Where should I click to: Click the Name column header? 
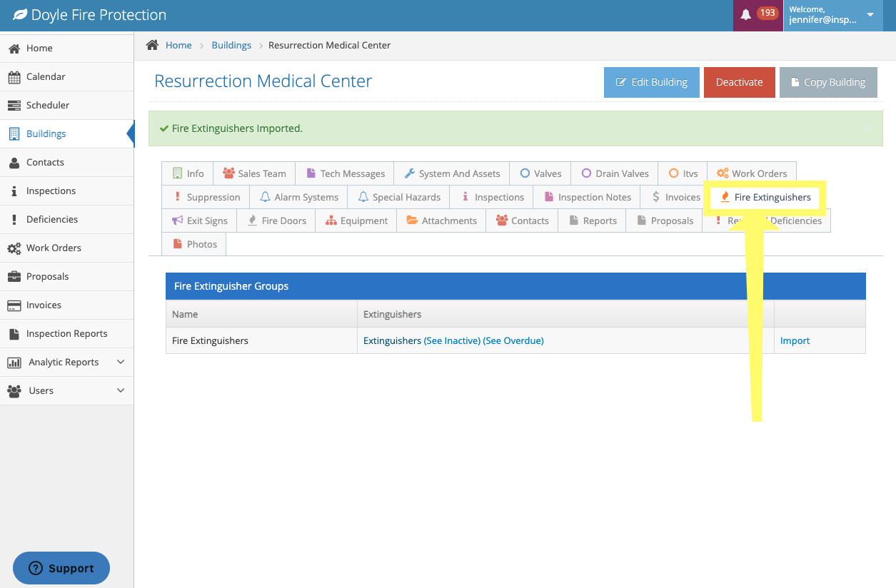tap(261, 314)
